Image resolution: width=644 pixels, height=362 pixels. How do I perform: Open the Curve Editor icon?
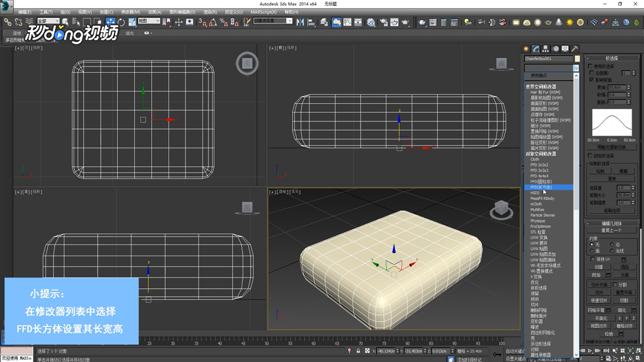(347, 22)
